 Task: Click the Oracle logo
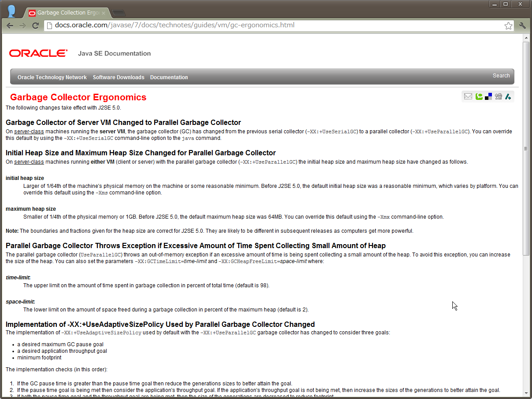pos(38,53)
